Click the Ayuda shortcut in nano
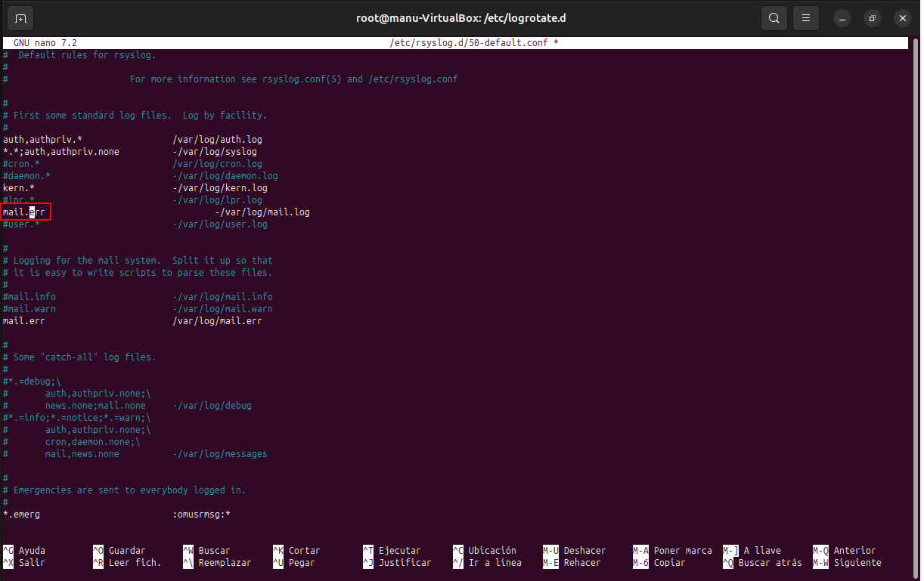 coord(32,551)
